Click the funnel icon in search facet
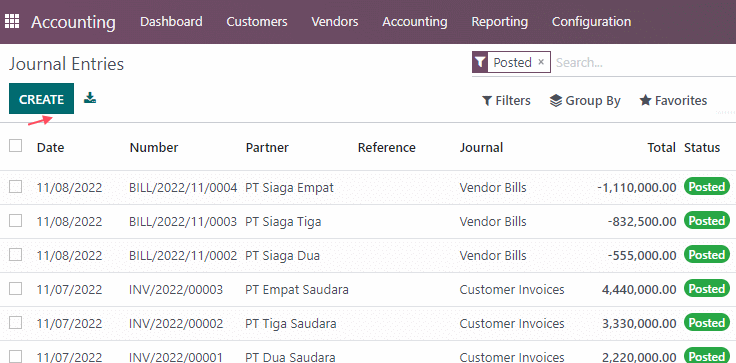The width and height of the screenshot is (736, 363). [x=480, y=62]
